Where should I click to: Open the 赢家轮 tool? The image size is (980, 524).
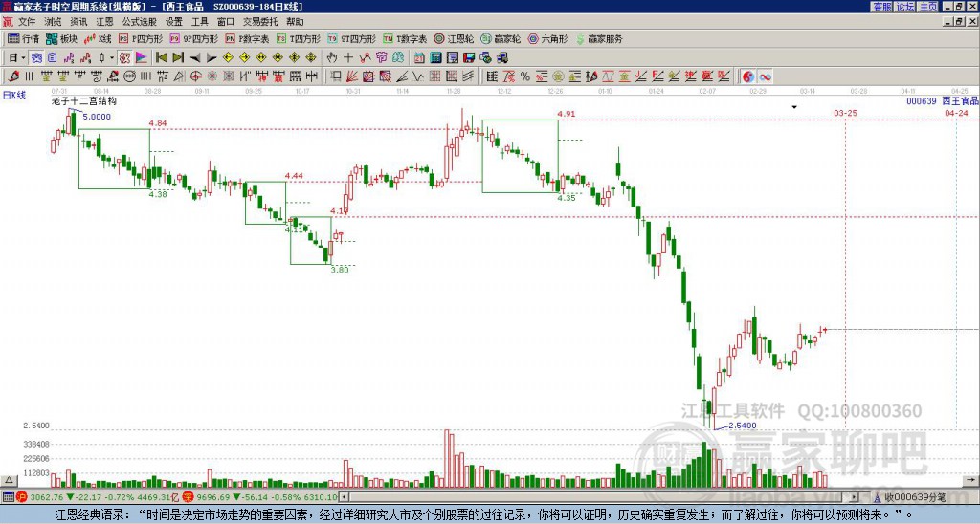501,38
